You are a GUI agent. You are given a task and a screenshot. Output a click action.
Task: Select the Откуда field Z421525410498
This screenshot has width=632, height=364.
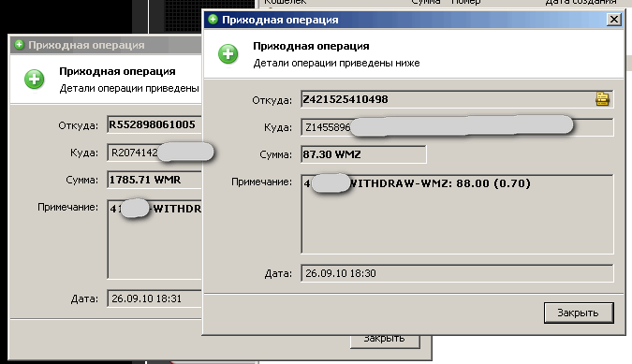[457, 99]
